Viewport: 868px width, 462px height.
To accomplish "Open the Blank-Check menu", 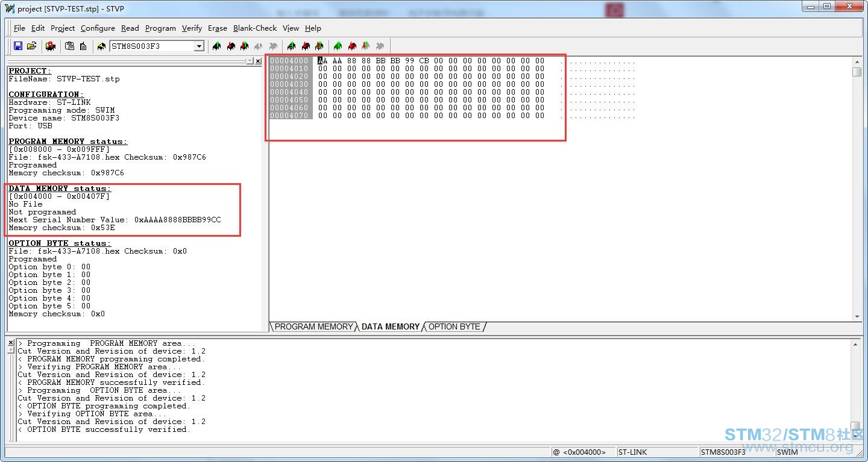I will point(255,28).
